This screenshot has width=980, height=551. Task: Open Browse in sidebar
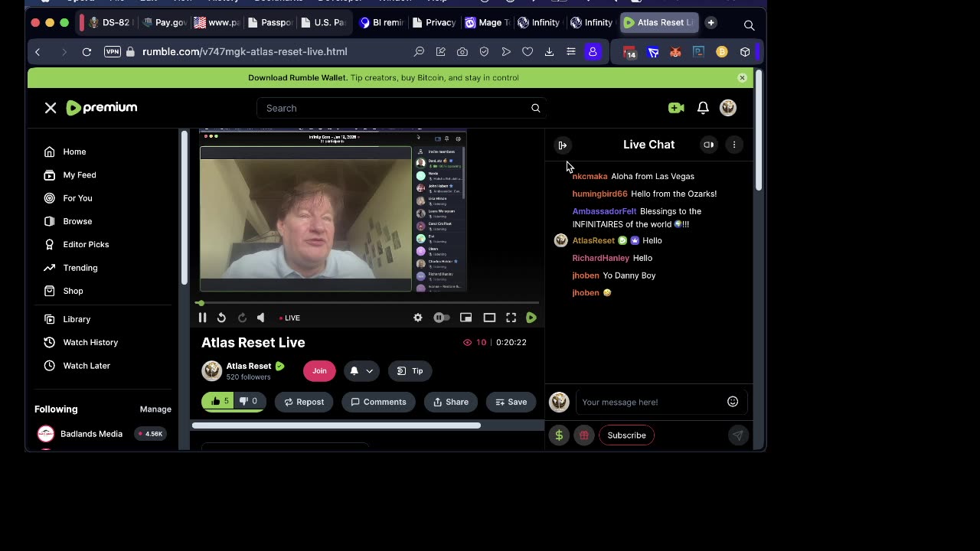pos(77,221)
